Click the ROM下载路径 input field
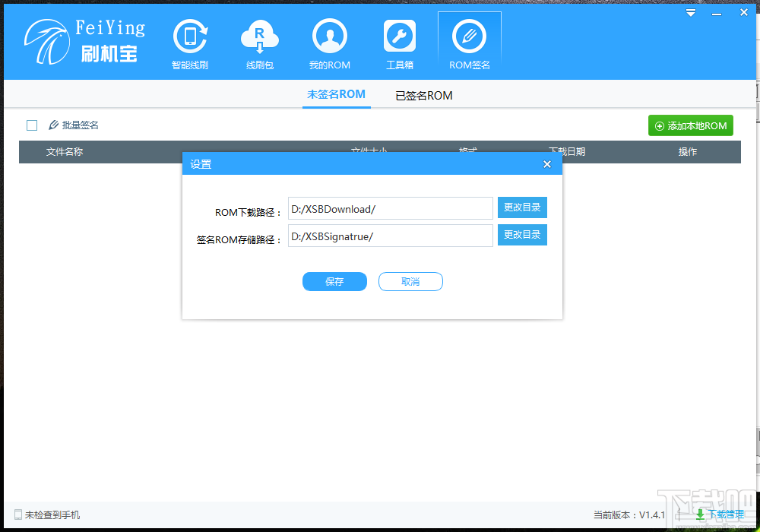This screenshot has width=760, height=532. click(x=391, y=208)
